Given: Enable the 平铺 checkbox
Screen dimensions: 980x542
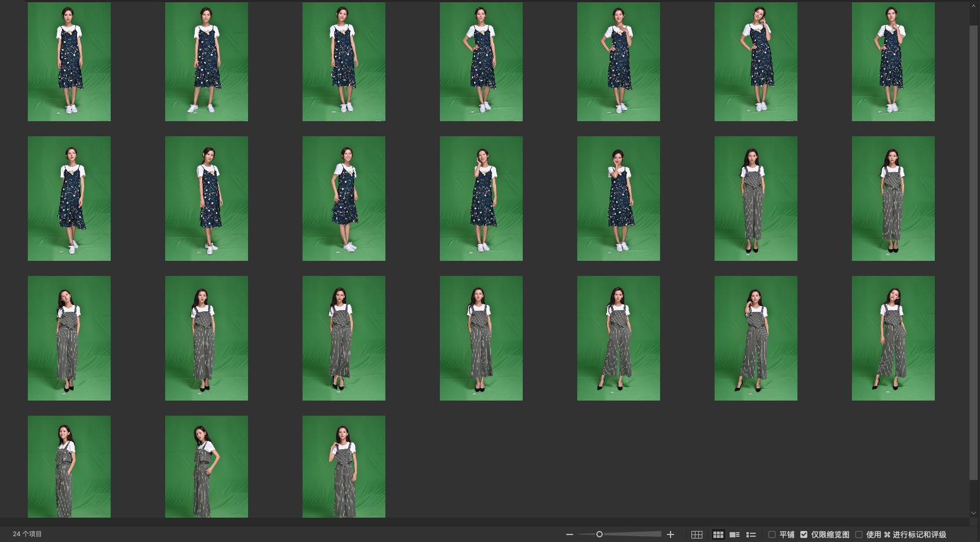Looking at the screenshot, I should (772, 534).
